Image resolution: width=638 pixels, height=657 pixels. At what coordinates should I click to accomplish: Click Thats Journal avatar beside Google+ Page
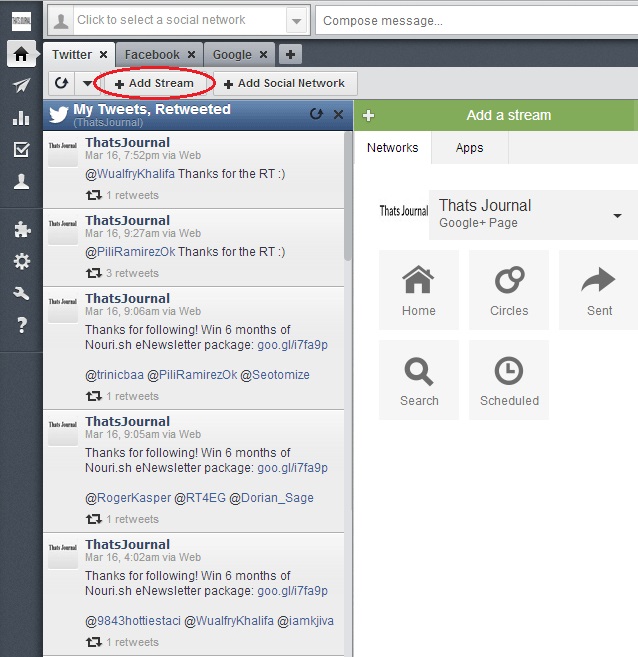click(404, 211)
